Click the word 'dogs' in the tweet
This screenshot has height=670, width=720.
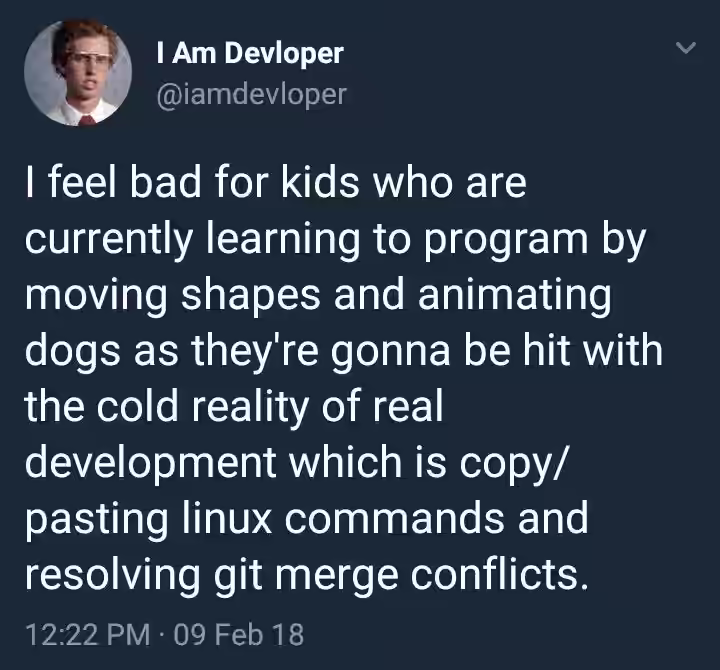click(x=73, y=352)
